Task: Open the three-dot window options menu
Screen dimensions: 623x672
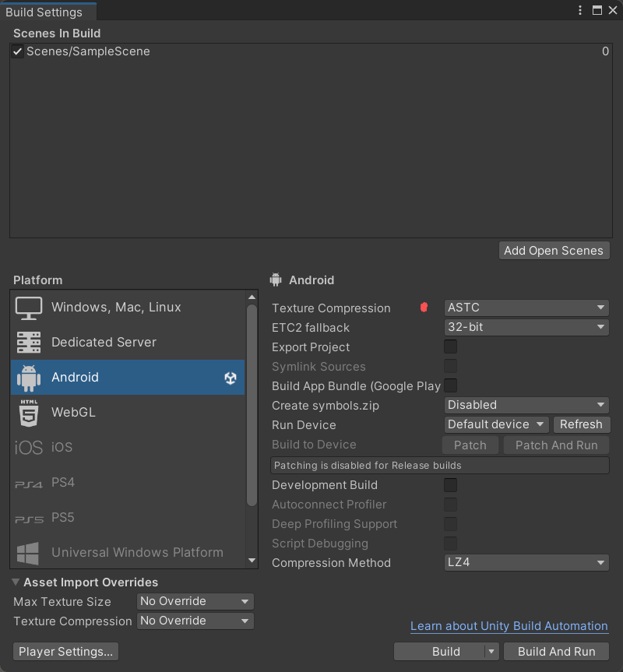Action: (x=580, y=10)
